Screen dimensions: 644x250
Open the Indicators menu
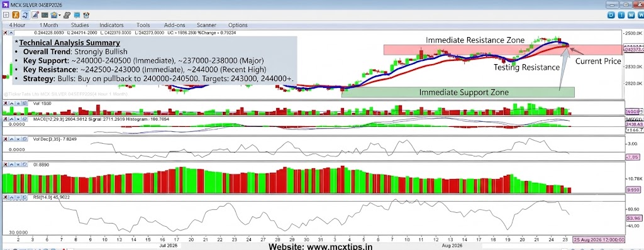(x=111, y=25)
